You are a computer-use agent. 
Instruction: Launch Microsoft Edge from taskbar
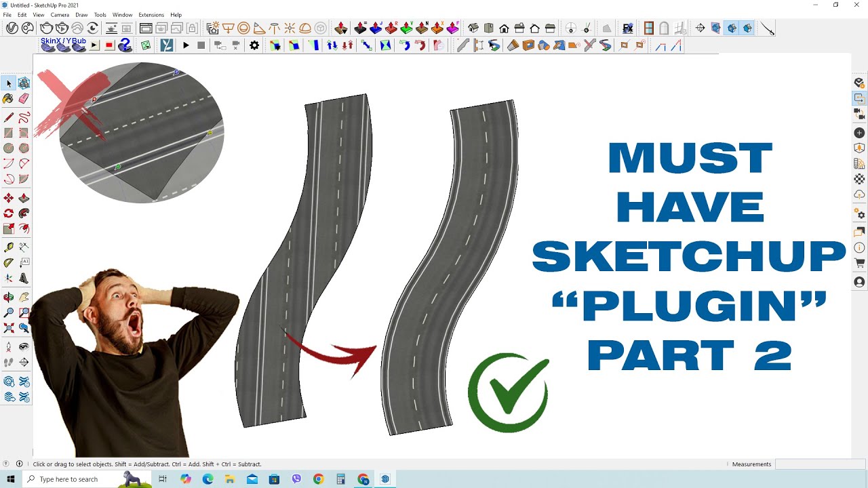[x=208, y=479]
